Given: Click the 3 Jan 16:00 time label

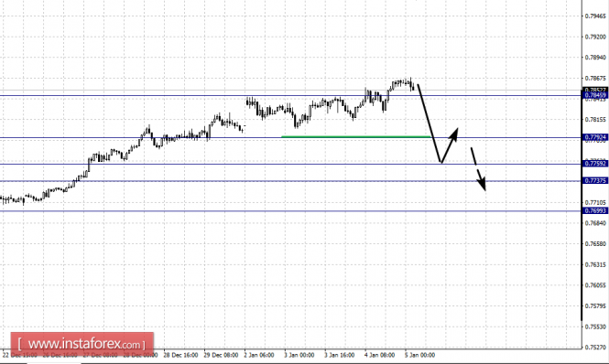Looking at the screenshot, I should (x=339, y=355).
